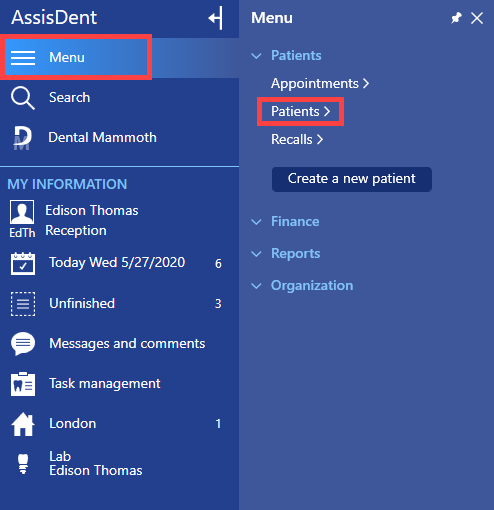The width and height of the screenshot is (494, 510).
Task: Click the speech bubble messages icon
Action: coord(23,344)
